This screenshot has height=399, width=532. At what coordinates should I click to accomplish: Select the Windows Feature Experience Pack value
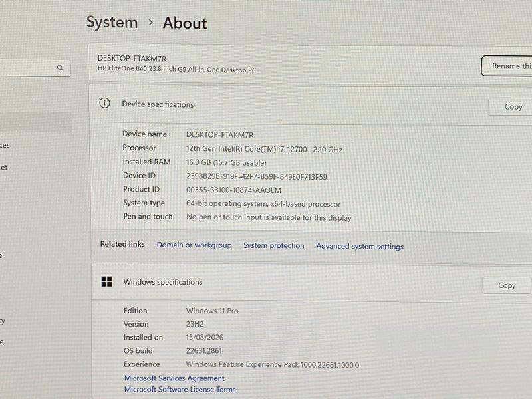point(273,364)
